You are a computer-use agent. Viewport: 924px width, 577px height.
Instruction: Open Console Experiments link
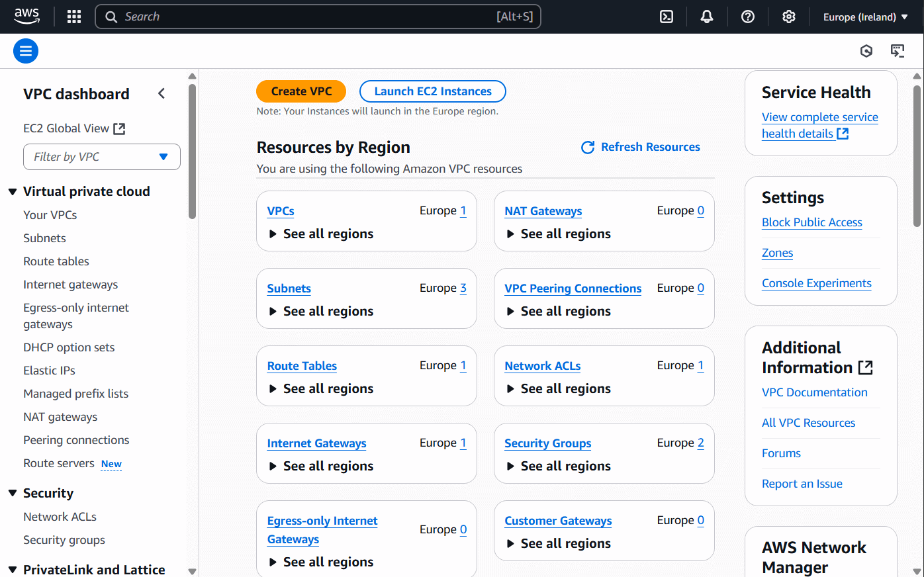pyautogui.click(x=817, y=283)
